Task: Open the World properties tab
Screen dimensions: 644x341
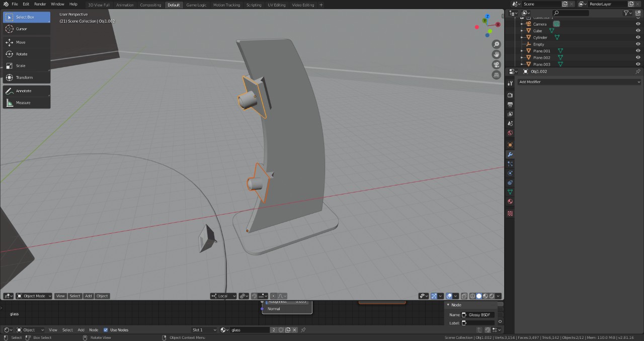Action: click(x=510, y=133)
